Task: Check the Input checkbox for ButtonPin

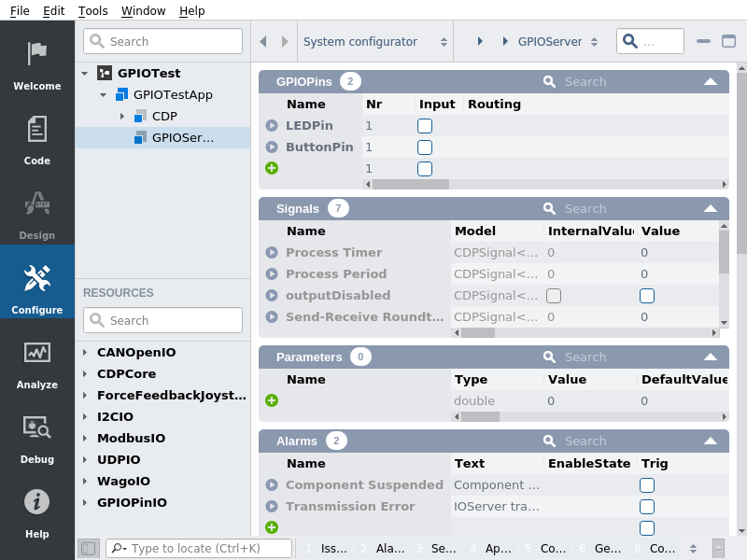Action: (x=425, y=147)
